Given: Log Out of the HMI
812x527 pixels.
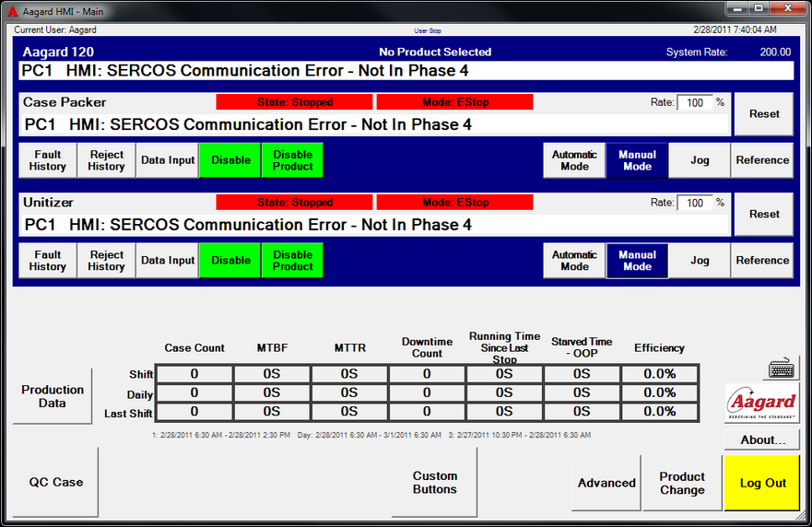Looking at the screenshot, I should (x=762, y=483).
